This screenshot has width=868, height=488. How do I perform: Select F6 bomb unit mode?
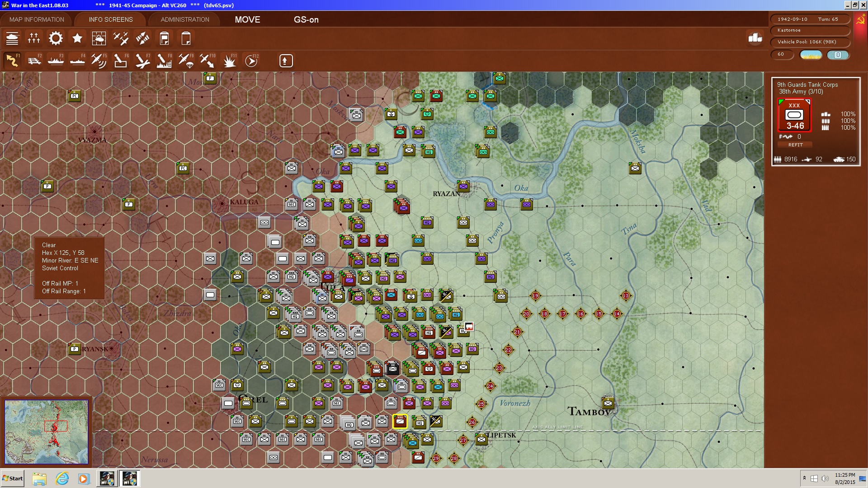click(x=120, y=61)
